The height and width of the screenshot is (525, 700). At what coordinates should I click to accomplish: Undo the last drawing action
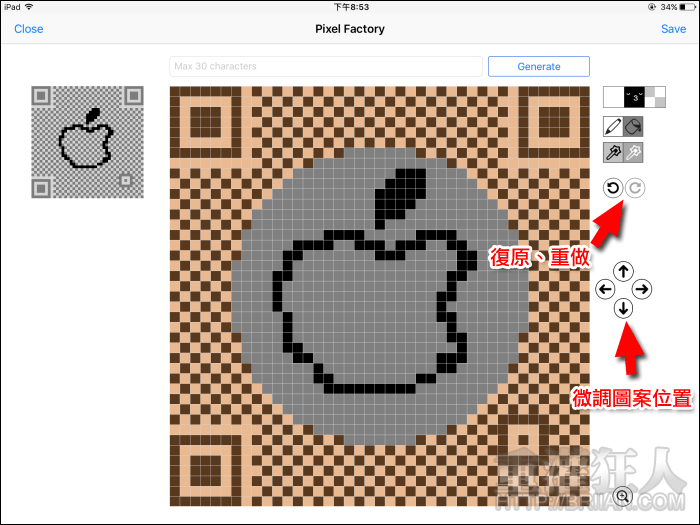[x=613, y=187]
